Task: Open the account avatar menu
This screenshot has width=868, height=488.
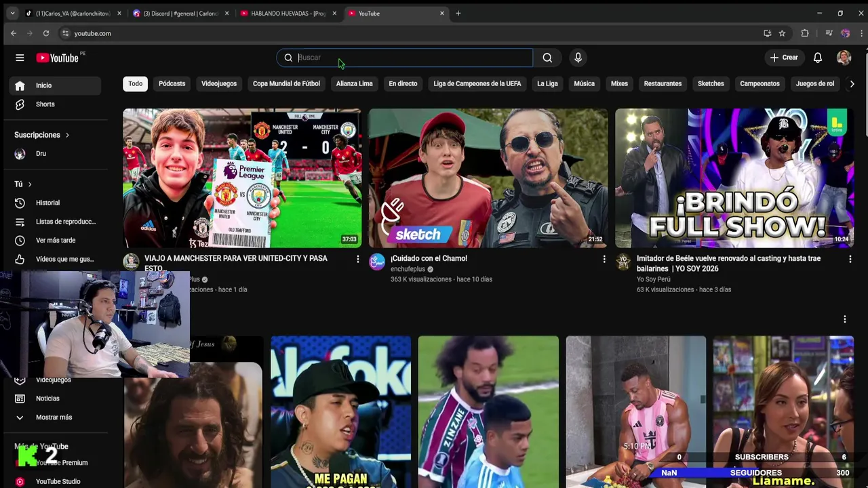Action: [x=844, y=58]
